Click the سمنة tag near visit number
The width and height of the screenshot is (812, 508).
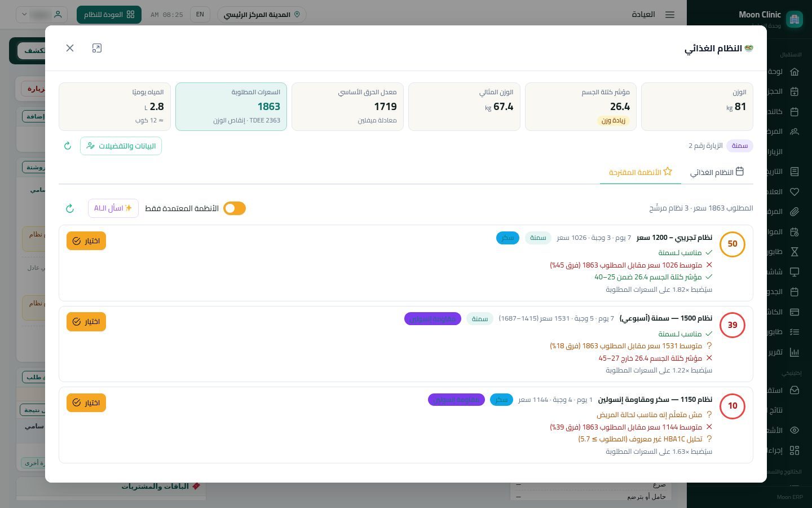739,146
